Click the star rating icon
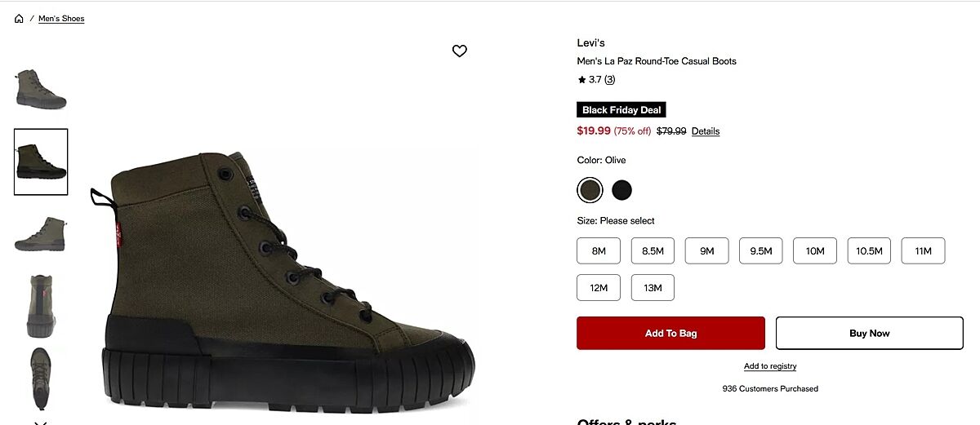980x425 pixels. tap(581, 80)
